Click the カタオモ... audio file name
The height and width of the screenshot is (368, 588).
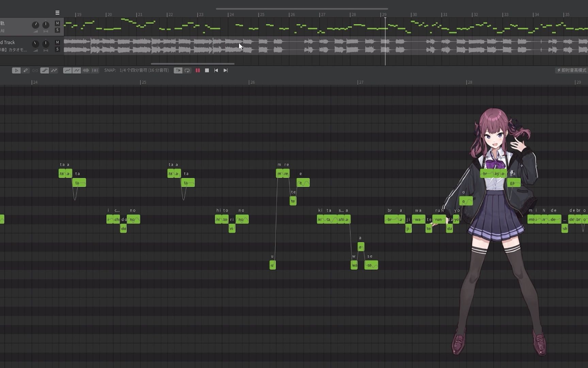pyautogui.click(x=14, y=50)
